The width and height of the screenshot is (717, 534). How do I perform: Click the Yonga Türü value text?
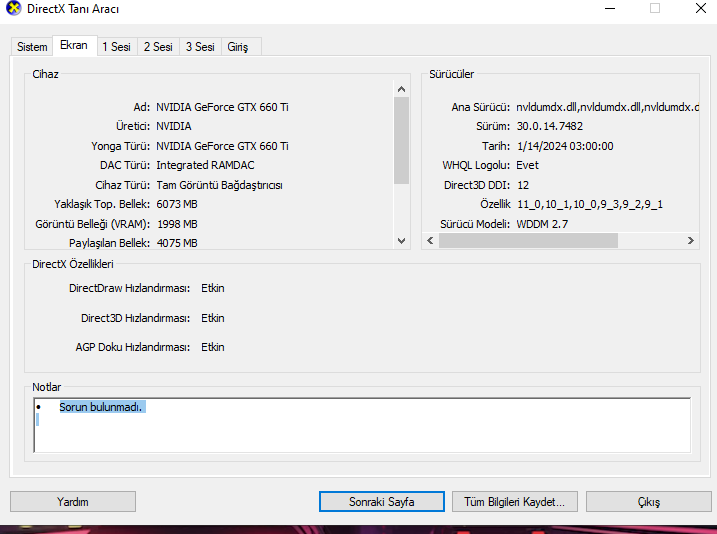click(222, 146)
